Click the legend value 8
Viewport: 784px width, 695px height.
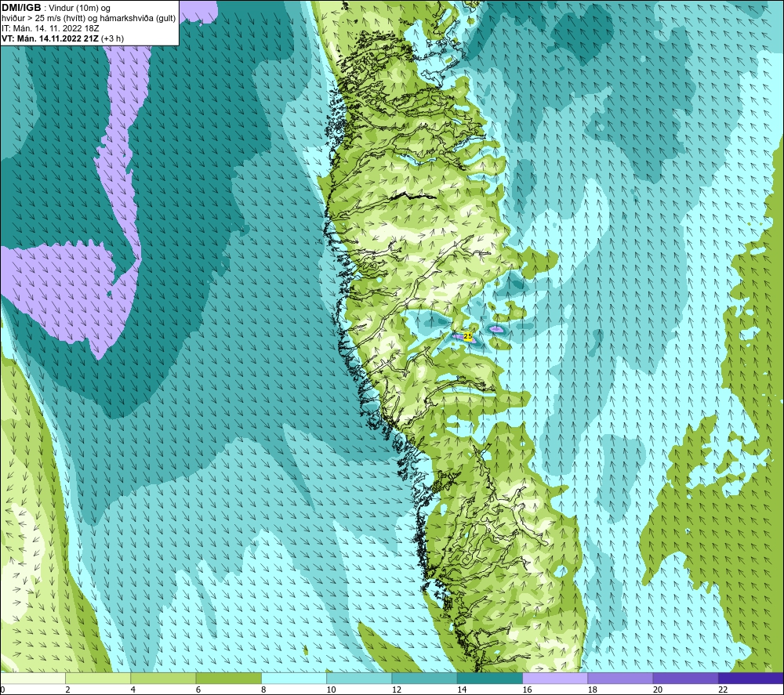pos(263,690)
